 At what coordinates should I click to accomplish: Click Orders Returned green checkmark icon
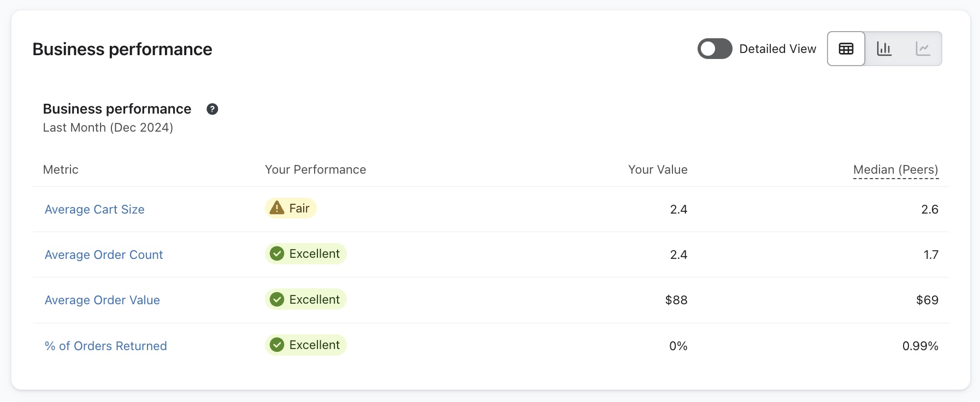pos(277,345)
